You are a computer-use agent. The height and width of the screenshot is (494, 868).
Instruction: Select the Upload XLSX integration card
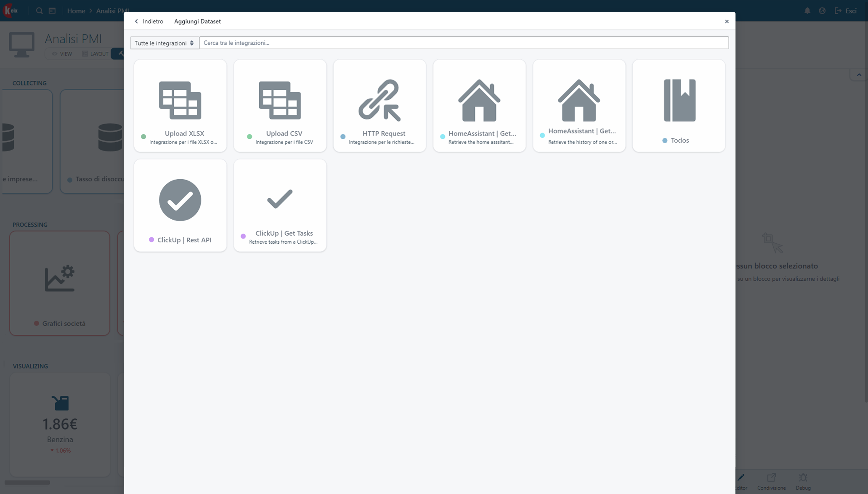[x=180, y=106]
